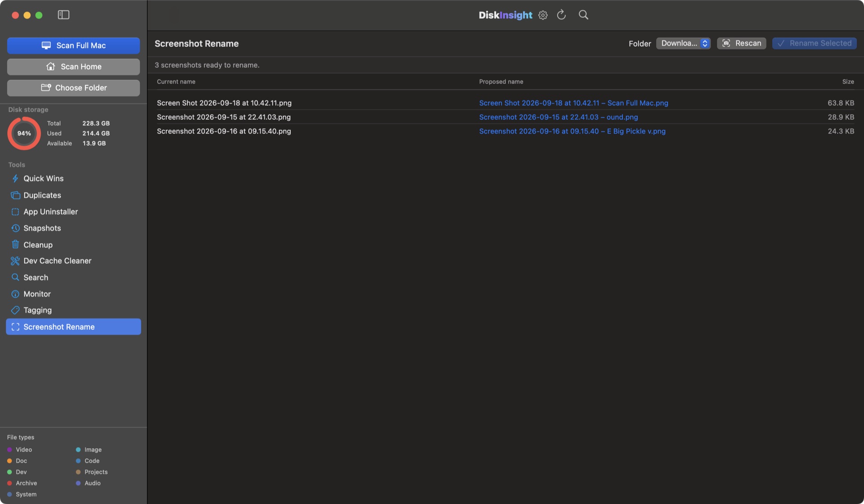This screenshot has height=504, width=864.
Task: Click the 24.3 KB size value
Action: [841, 131]
